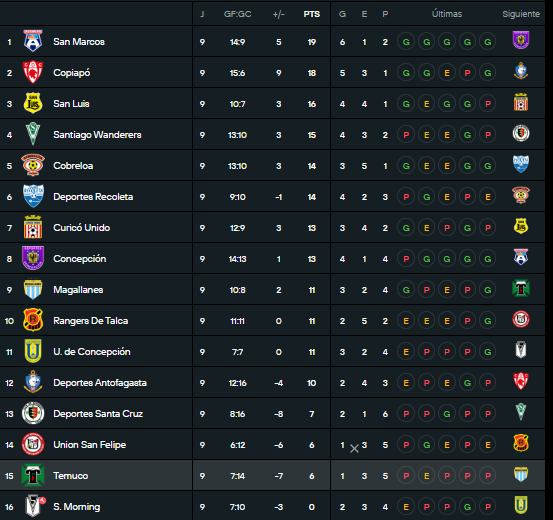Click the Union San Felipe team name
This screenshot has height=520, width=553.
click(x=90, y=445)
